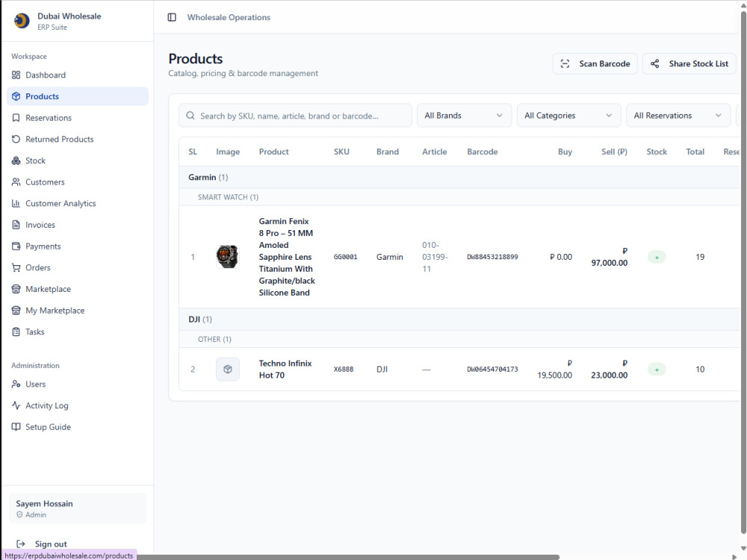The width and height of the screenshot is (747, 560).
Task: Collapse the OTHER (1) category row
Action: pos(459,339)
